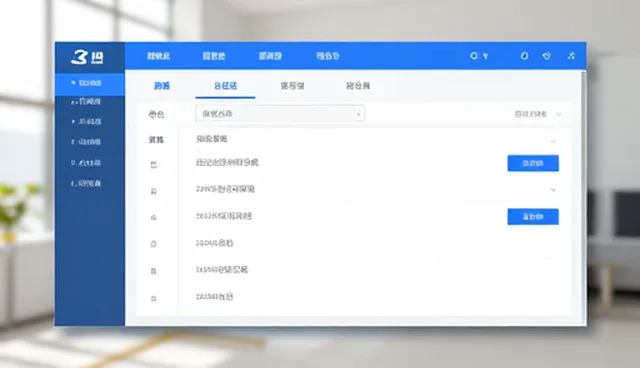This screenshot has height=368, width=640.
Task: Click the small icon left of third list row
Action: point(154,191)
